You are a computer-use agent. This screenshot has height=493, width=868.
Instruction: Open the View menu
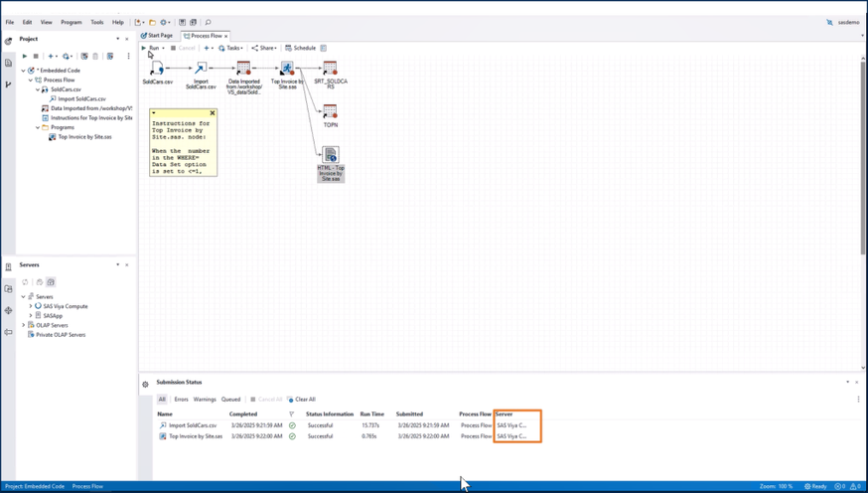(46, 22)
